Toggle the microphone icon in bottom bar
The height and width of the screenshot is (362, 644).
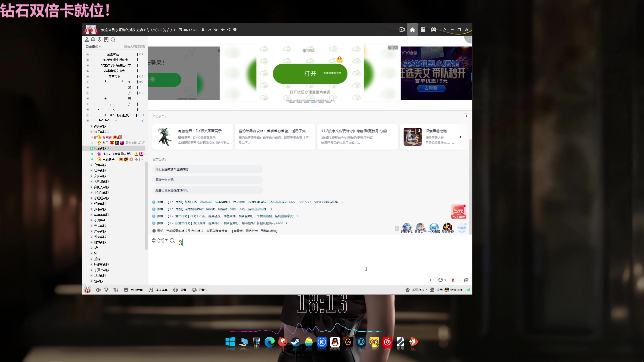tap(107, 290)
